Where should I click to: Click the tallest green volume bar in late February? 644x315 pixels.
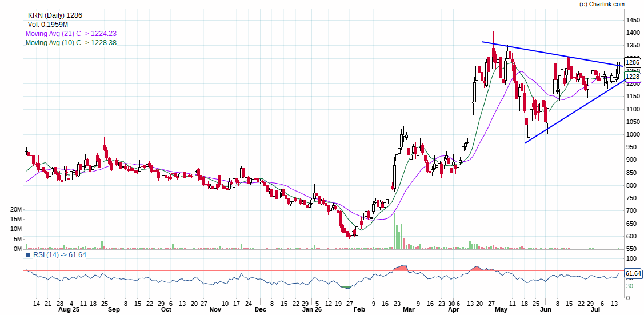(x=395, y=231)
